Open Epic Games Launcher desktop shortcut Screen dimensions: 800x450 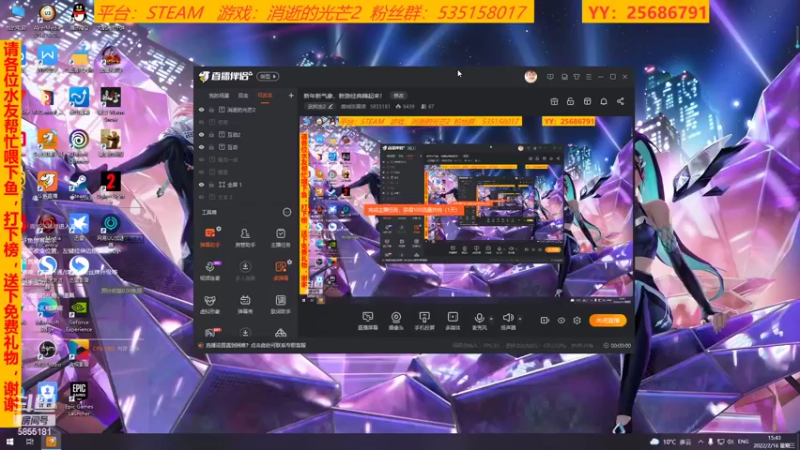[79, 397]
